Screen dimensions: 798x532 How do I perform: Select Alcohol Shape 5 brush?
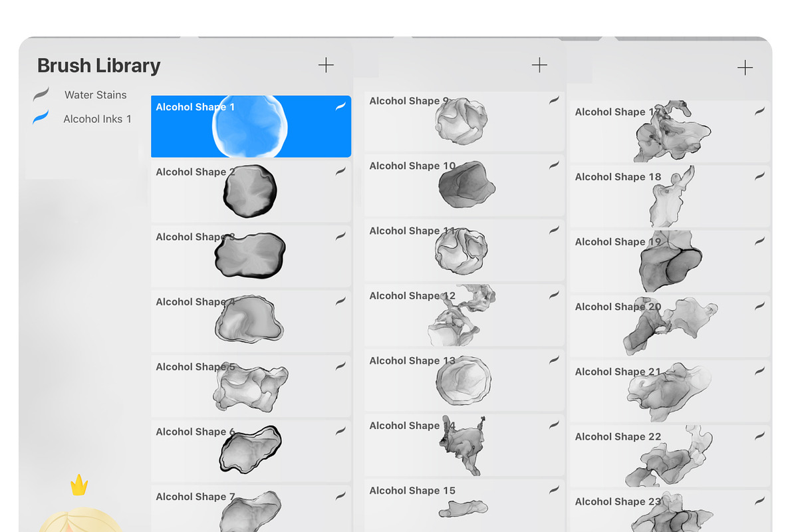(x=251, y=386)
